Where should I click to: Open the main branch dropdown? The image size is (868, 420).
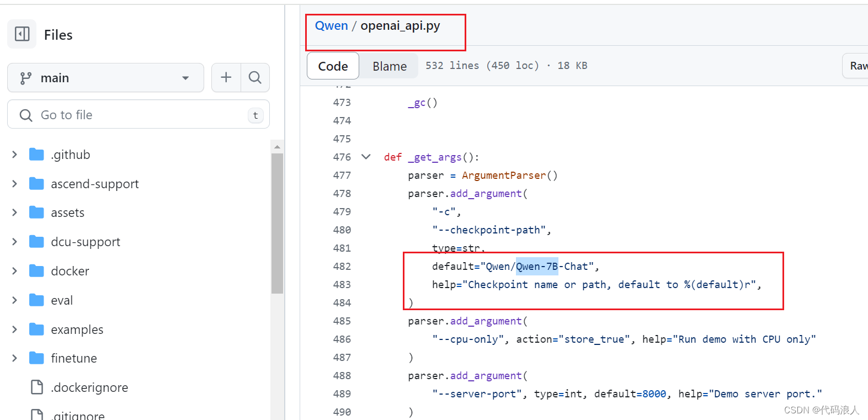(x=105, y=78)
